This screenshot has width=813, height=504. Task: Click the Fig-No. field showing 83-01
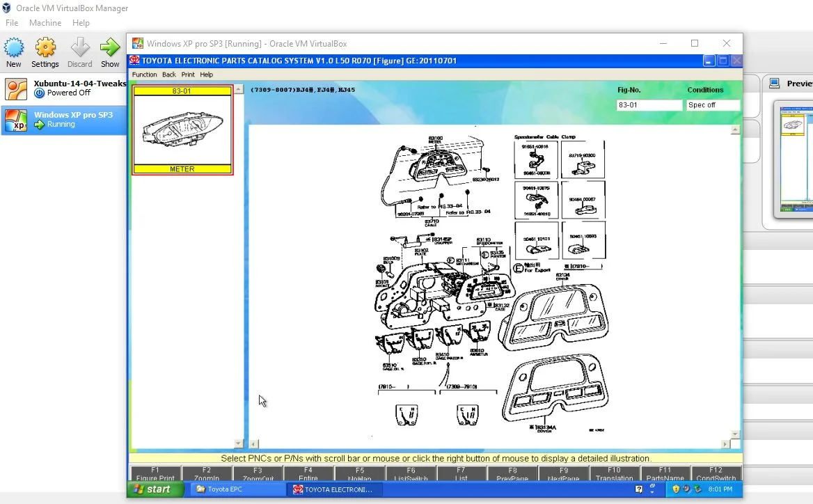click(x=649, y=104)
